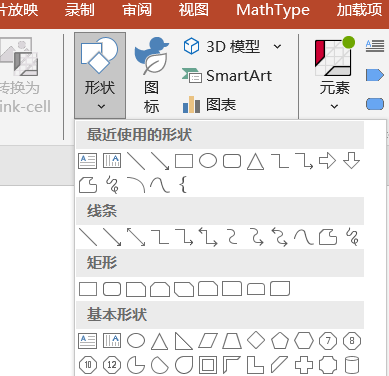The image size is (389, 376).
Task: Select parallelogram in 基本形状
Action: click(208, 341)
